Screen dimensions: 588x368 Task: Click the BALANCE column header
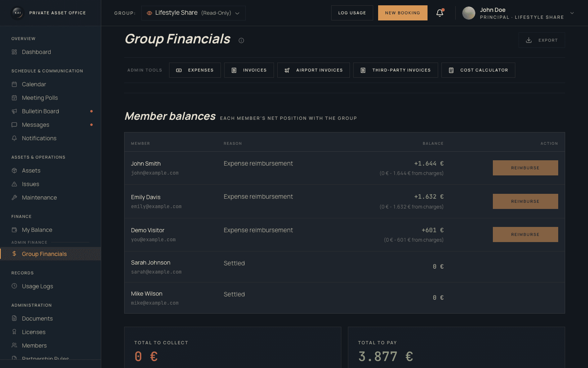coord(433,144)
